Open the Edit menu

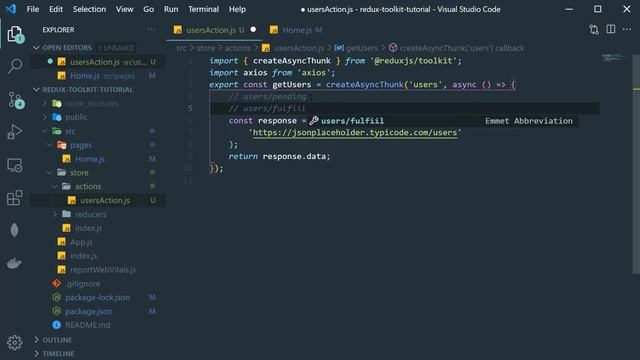tap(56, 9)
